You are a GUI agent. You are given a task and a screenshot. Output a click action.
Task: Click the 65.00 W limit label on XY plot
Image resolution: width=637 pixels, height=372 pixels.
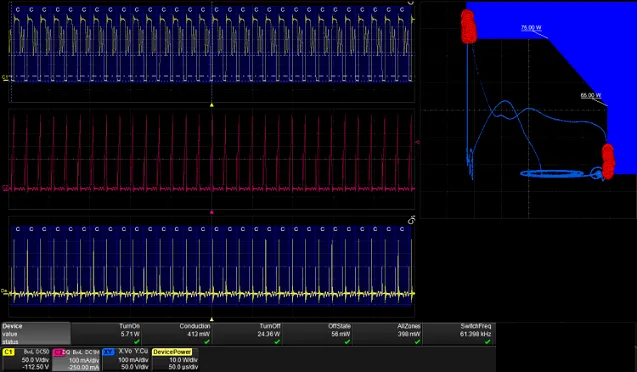591,95
